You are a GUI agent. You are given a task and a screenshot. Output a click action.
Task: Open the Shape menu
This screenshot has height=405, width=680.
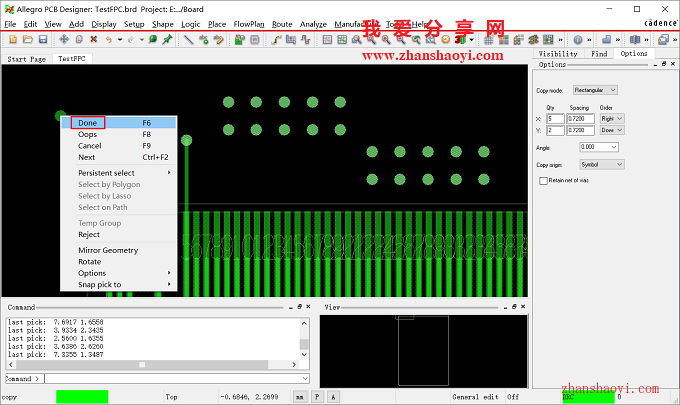(163, 24)
